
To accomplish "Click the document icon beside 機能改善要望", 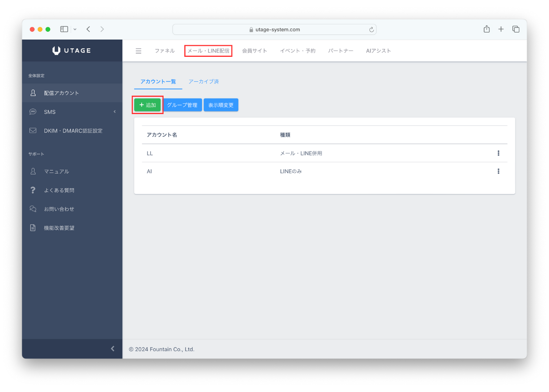I will point(33,228).
